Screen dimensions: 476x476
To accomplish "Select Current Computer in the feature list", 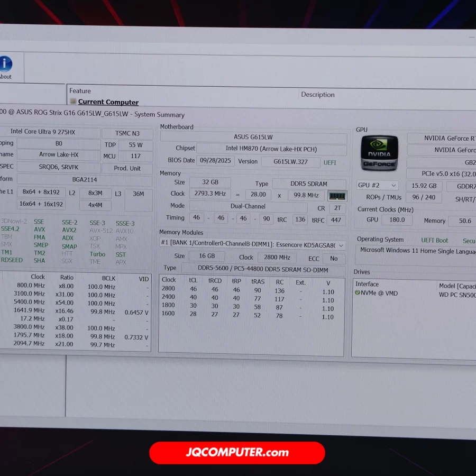I will tap(108, 102).
